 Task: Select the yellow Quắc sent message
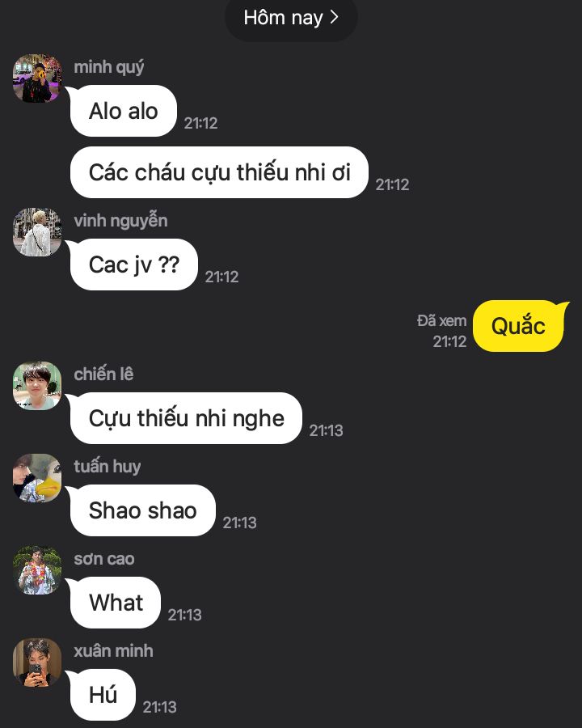518,326
